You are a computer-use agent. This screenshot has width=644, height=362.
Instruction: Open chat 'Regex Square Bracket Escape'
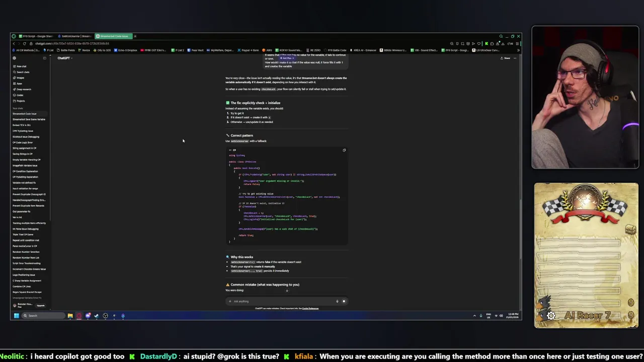27,292
